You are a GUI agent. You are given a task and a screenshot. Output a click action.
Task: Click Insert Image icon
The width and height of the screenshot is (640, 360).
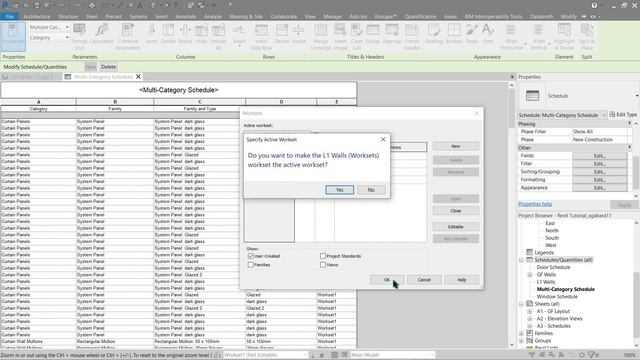click(340, 36)
